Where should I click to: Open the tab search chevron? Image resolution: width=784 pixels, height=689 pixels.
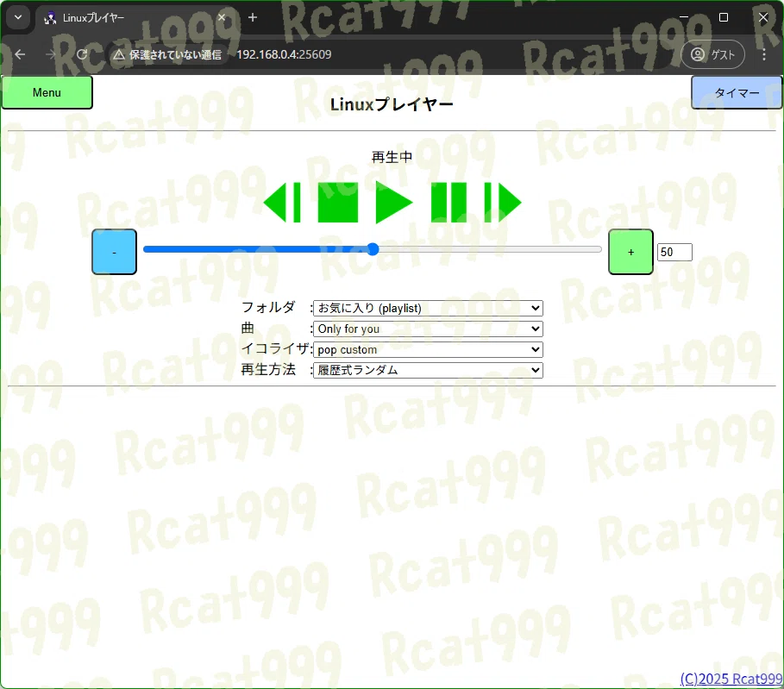[x=18, y=17]
